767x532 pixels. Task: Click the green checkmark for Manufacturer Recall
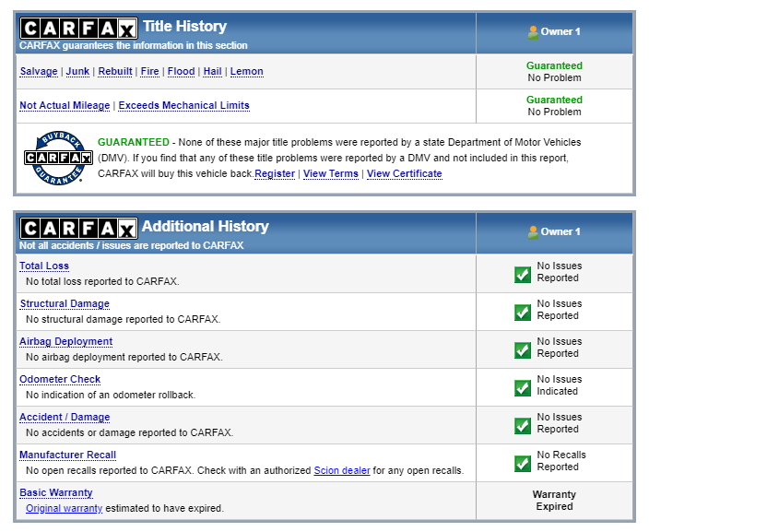(x=523, y=464)
